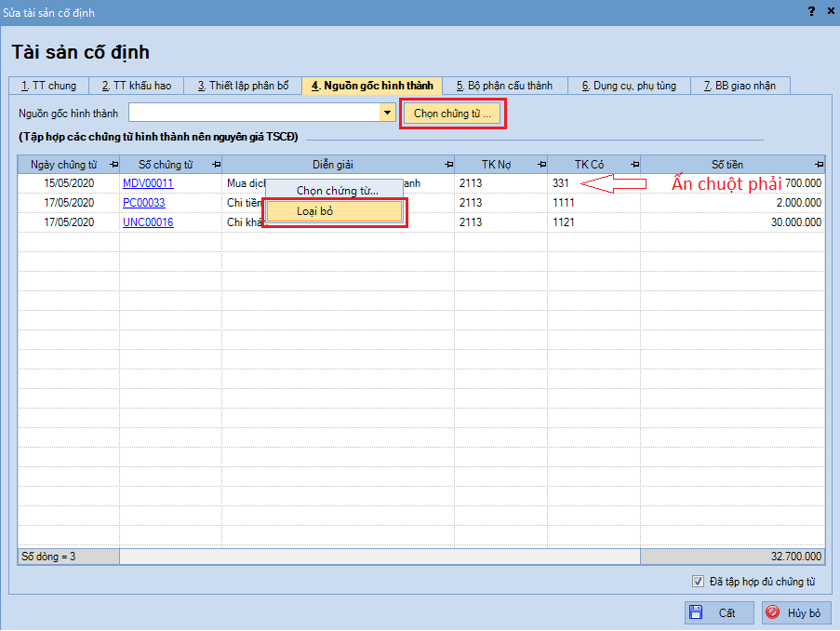
Task: Click amount cell 30.000.000
Action: tap(732, 222)
